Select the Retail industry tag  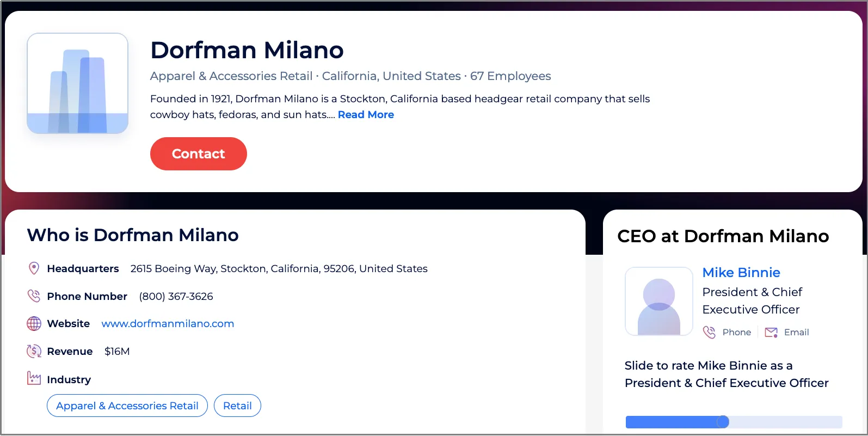(237, 406)
